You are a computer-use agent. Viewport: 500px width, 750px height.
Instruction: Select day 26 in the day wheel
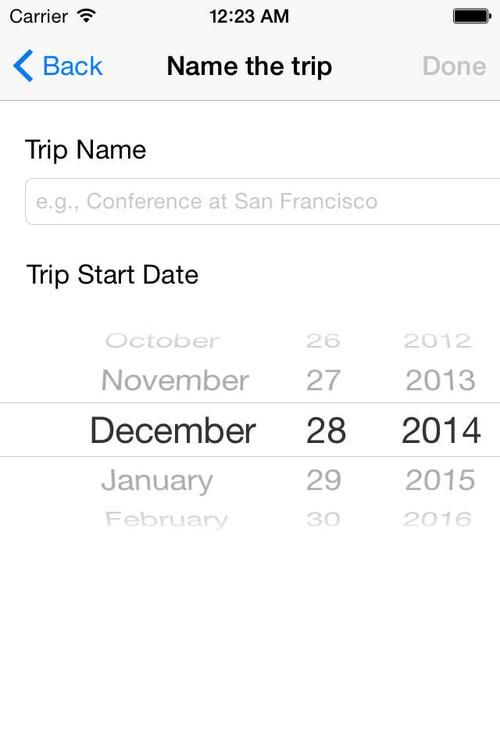(323, 341)
